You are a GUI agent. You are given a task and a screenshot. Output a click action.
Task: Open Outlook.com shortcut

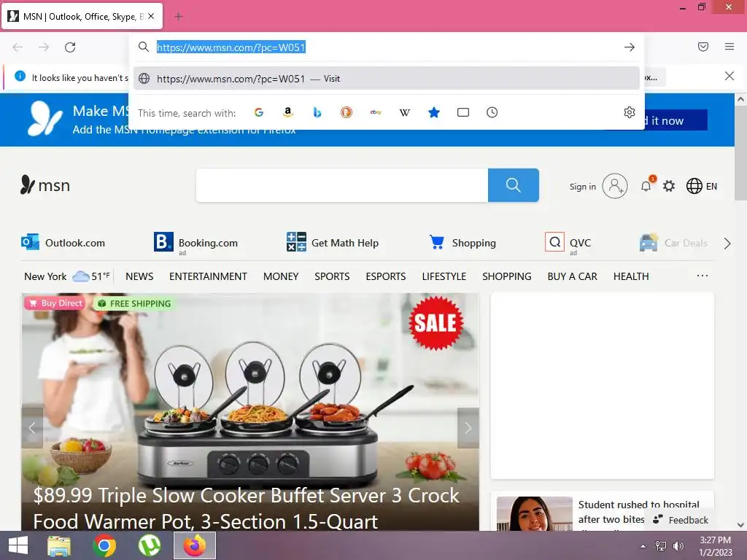63,242
